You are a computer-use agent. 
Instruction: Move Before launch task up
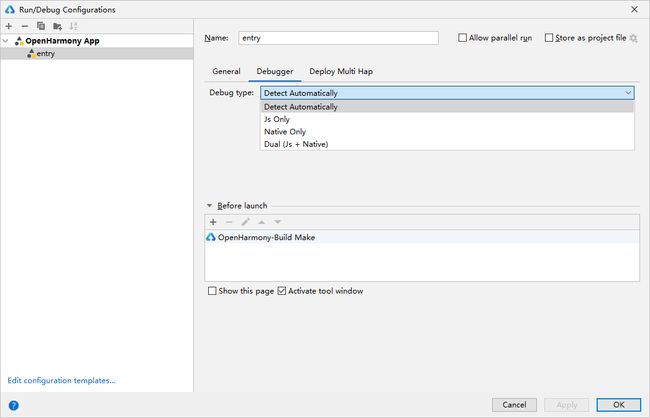click(262, 222)
